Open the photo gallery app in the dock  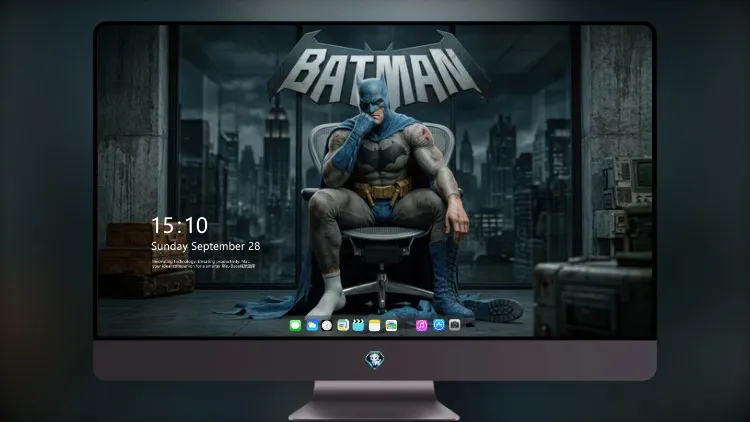pos(391,325)
